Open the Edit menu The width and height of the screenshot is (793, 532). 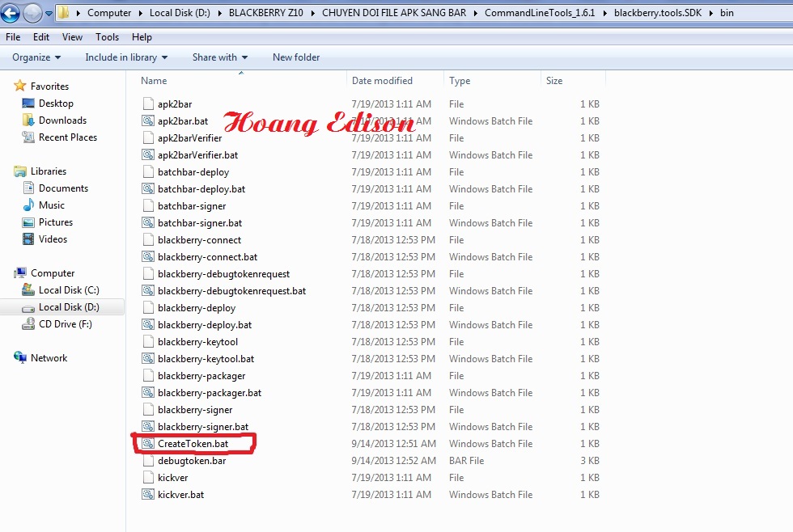coord(41,37)
